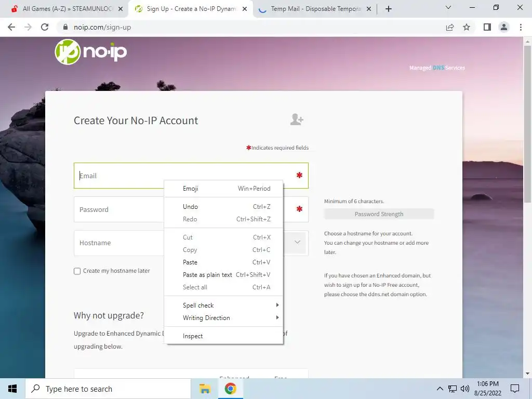The image size is (532, 399).
Task: Choose Redo from the context menu
Action: click(x=223, y=219)
